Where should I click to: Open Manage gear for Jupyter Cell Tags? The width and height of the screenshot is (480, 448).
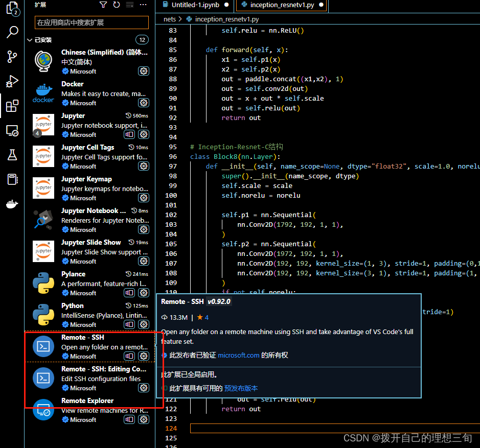click(144, 166)
